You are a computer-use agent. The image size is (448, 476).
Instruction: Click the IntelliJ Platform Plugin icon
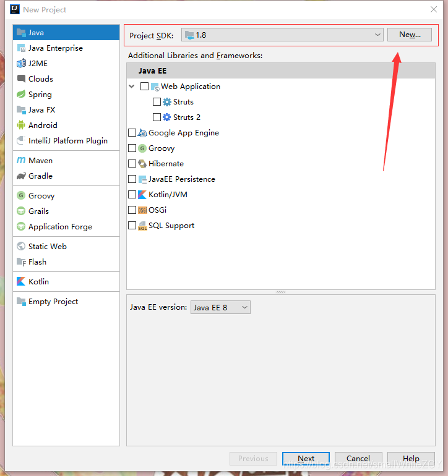pos(21,140)
